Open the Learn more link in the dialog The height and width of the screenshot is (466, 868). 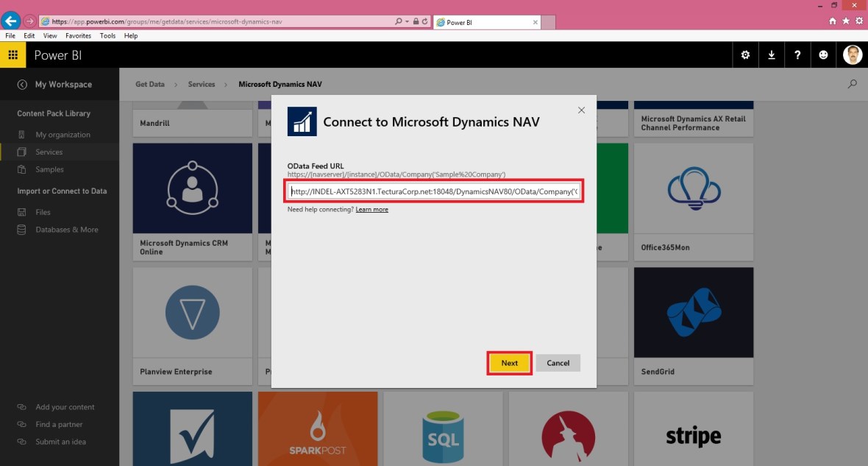tap(372, 209)
